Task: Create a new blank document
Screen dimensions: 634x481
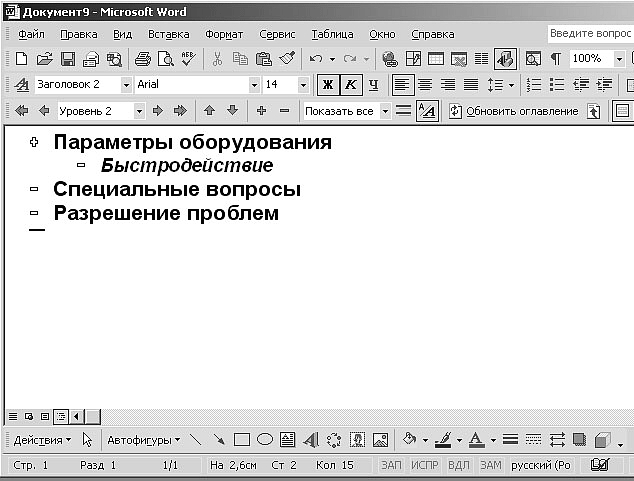Action: 21,59
